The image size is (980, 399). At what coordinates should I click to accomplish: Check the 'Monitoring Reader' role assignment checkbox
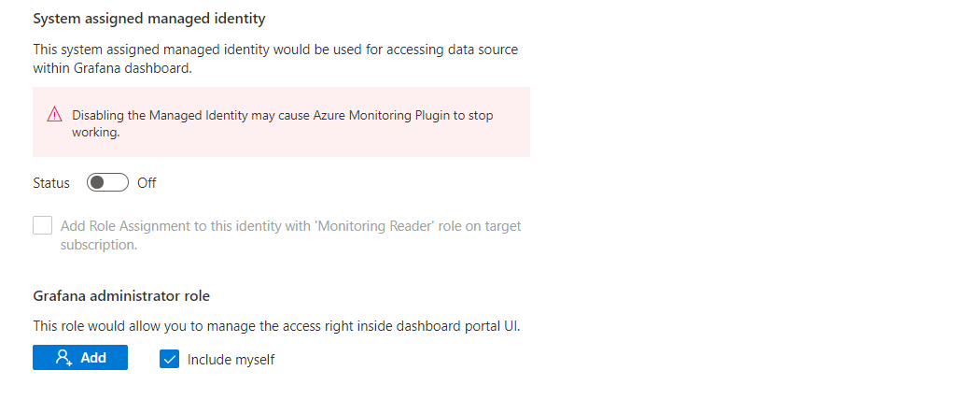[x=43, y=226]
